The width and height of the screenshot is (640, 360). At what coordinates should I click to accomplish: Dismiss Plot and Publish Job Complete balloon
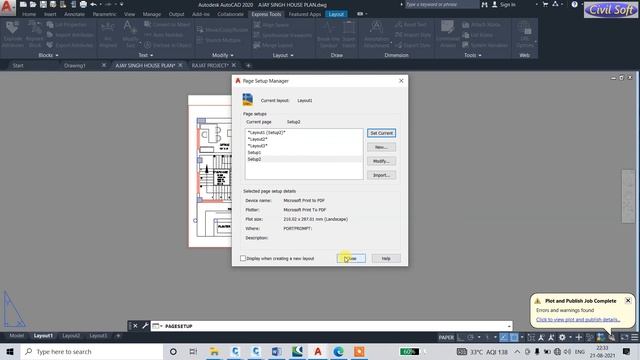click(x=628, y=300)
